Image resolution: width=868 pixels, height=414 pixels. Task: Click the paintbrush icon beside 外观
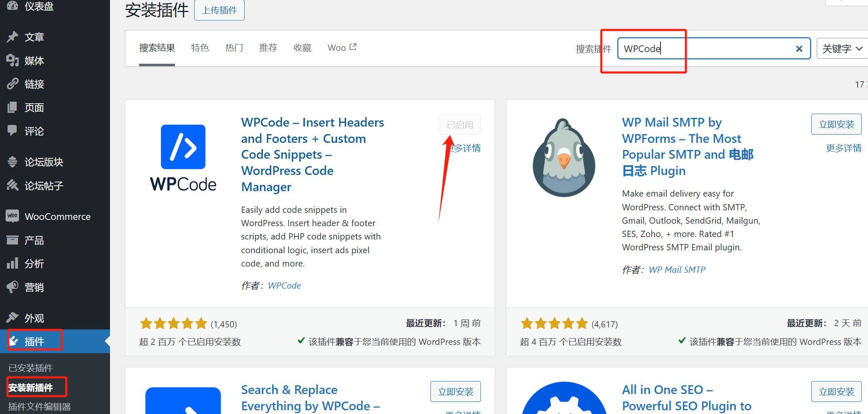(x=13, y=318)
